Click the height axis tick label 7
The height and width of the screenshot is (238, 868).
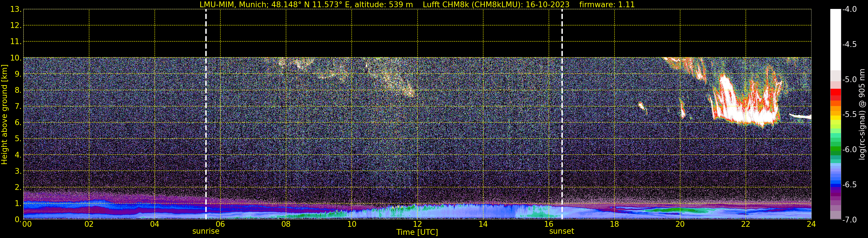(x=18, y=107)
